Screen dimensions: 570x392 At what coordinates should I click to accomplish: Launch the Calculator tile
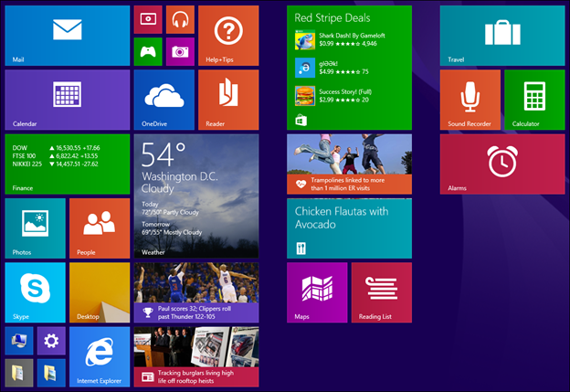pos(534,100)
